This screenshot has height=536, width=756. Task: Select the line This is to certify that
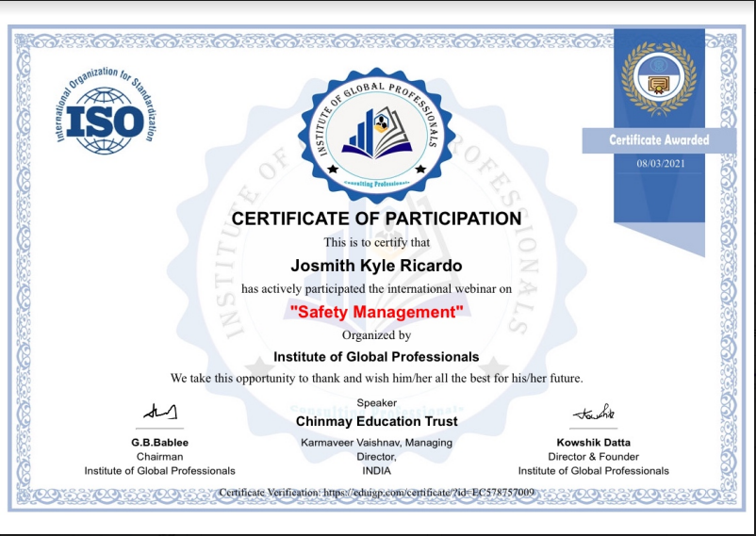[376, 242]
